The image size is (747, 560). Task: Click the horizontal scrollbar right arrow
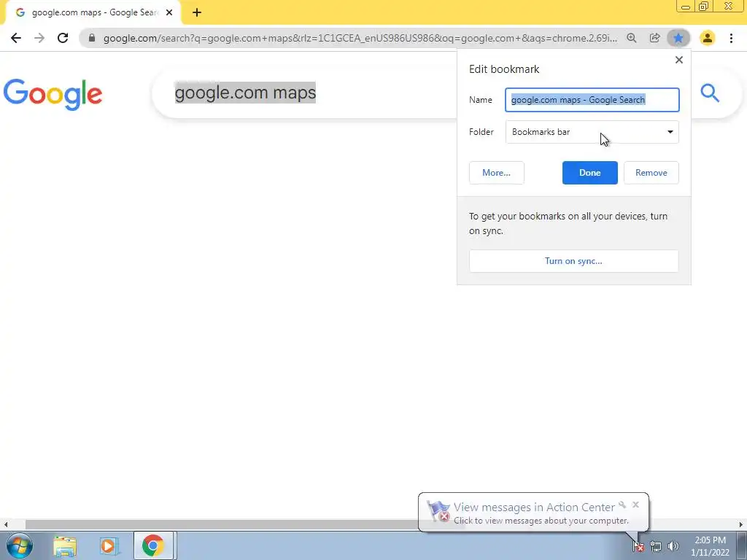(741, 524)
